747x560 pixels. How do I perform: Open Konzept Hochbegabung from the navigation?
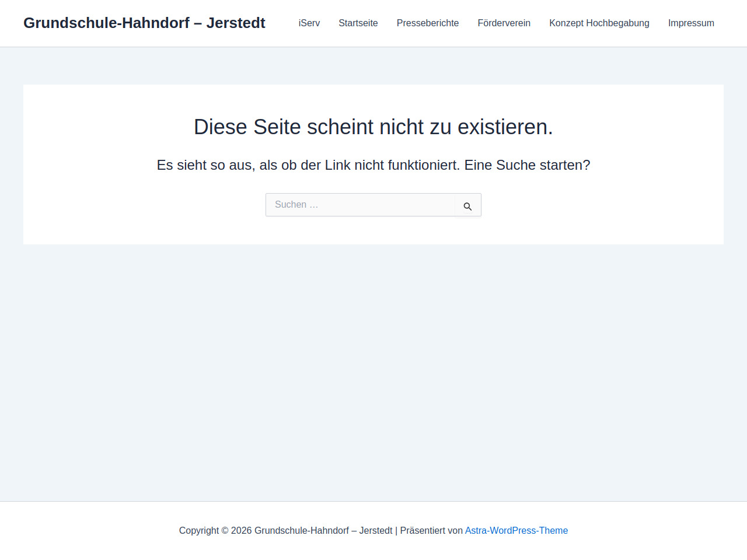(599, 23)
